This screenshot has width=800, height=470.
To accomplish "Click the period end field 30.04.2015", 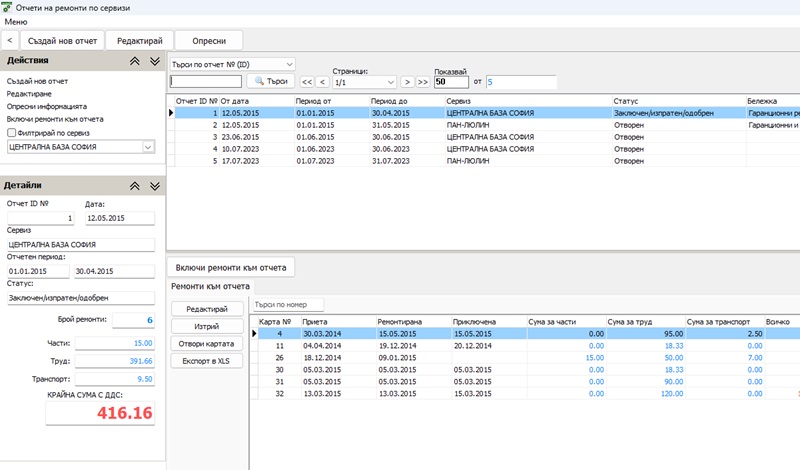I will pos(114,271).
